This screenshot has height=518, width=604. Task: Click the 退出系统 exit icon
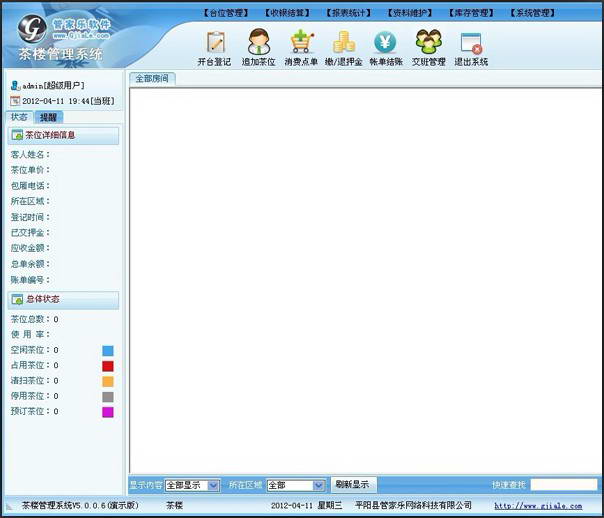click(x=471, y=43)
